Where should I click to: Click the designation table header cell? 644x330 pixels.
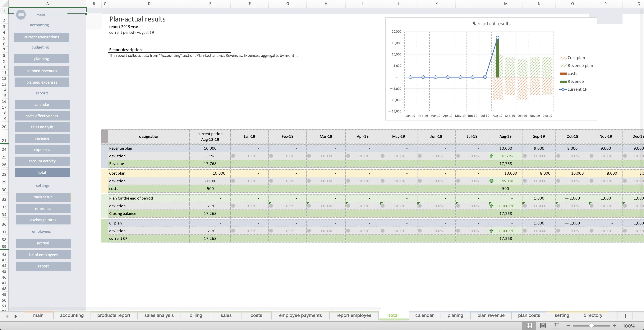[x=149, y=136]
